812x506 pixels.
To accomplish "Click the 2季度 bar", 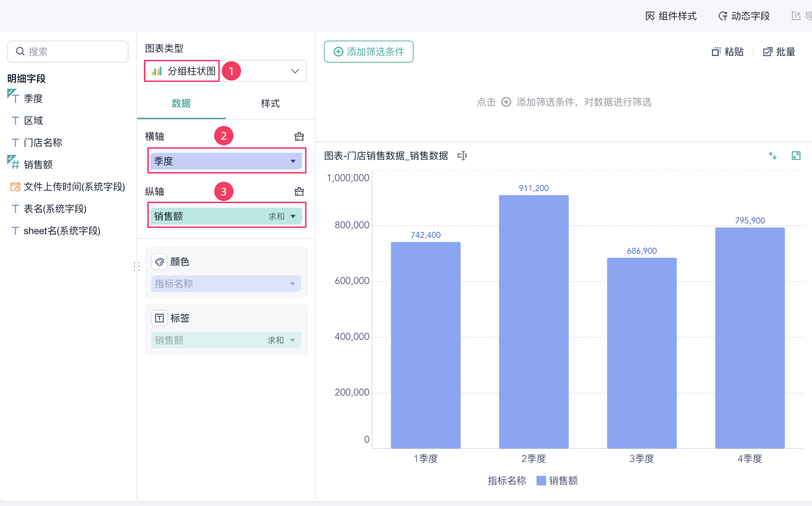I will (534, 321).
